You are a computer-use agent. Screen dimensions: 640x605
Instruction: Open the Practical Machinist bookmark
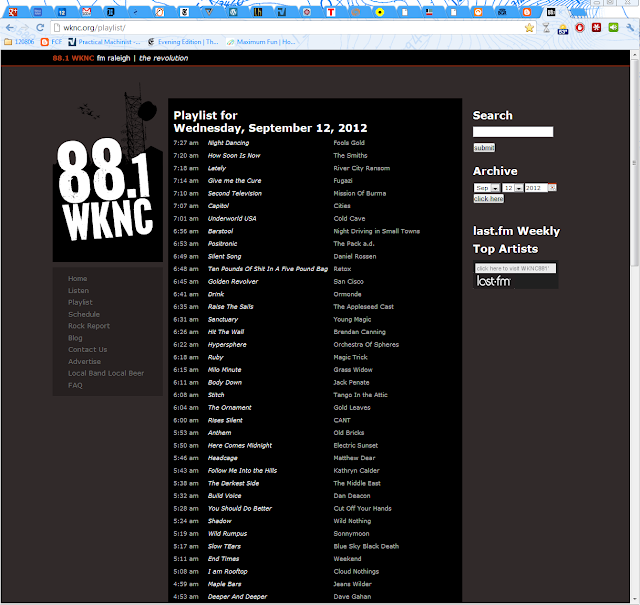tap(104, 42)
